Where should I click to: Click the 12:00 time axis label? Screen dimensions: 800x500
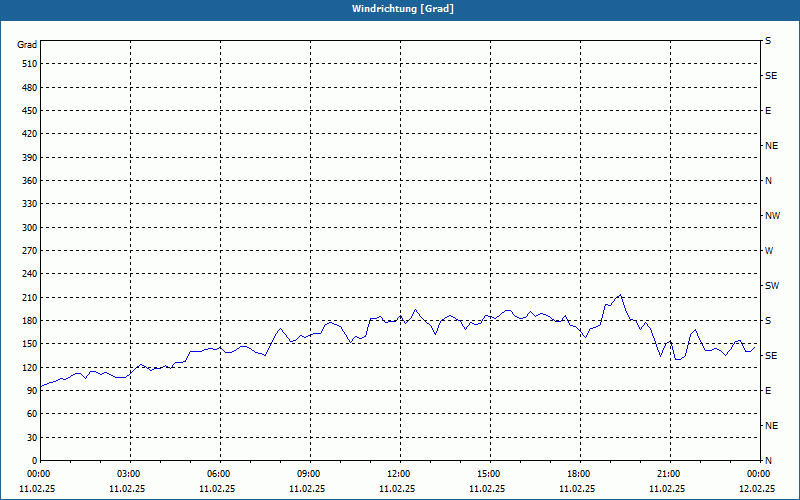point(399,474)
